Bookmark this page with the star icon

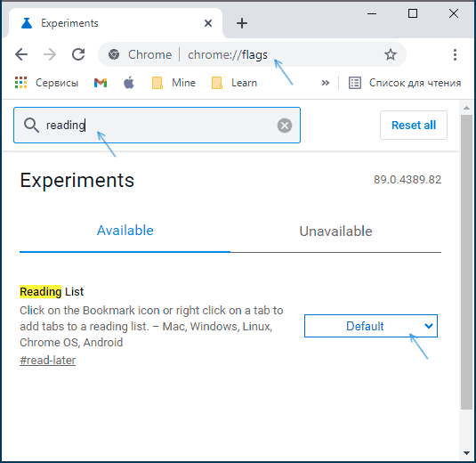pos(390,54)
